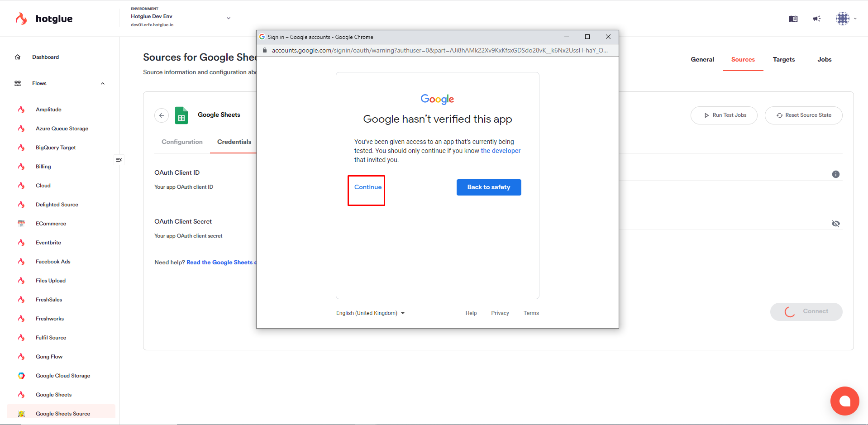Click the green Google Sheets icon
868x425 pixels.
click(x=181, y=115)
